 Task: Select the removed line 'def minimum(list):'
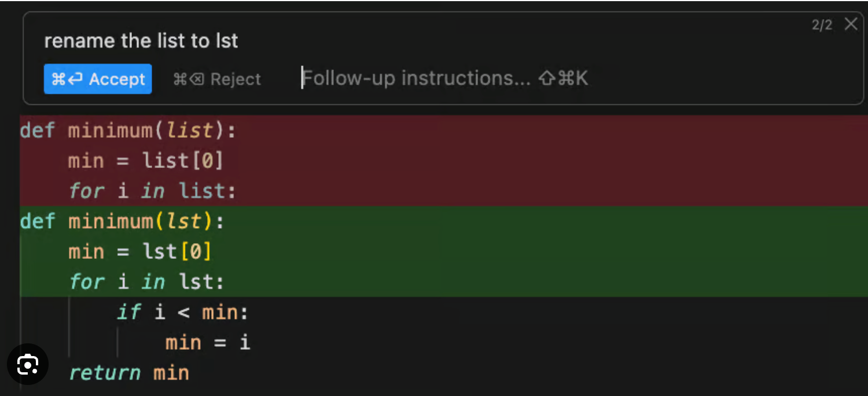pos(128,131)
